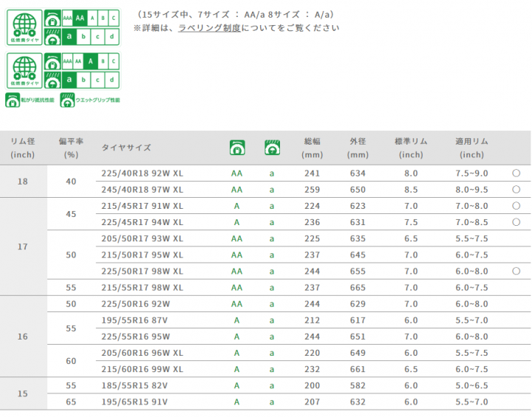Viewport: 532px width, 417px height.
Task: Select the tire size 195/65R15 91V
Action: pos(134,402)
